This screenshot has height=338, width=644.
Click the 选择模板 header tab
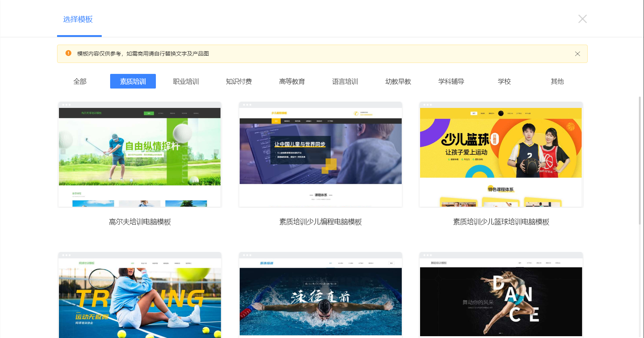click(78, 19)
